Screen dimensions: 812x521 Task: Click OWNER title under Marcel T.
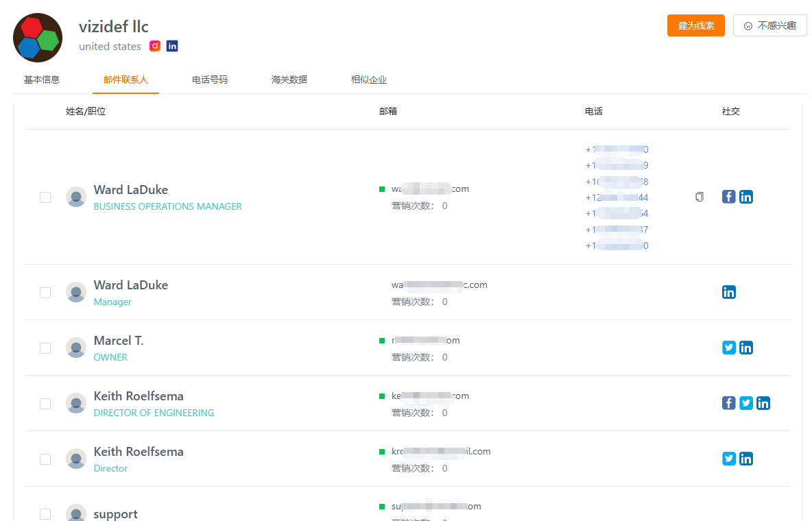click(110, 357)
